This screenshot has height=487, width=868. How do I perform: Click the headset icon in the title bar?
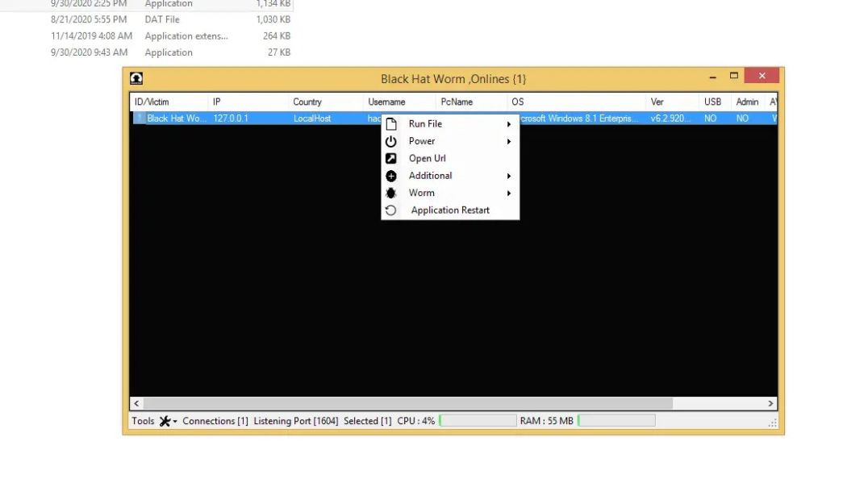click(x=136, y=78)
